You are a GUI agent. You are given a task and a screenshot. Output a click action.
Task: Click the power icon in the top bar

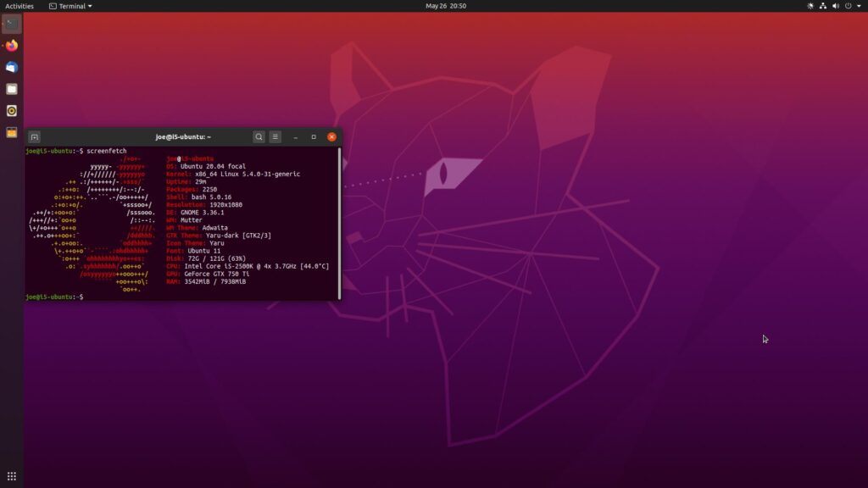coord(848,6)
